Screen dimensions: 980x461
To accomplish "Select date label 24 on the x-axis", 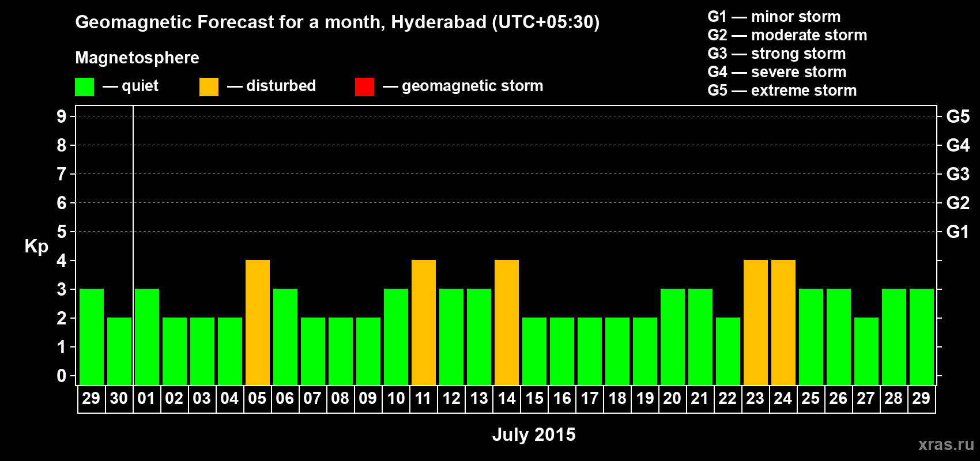I will [783, 399].
